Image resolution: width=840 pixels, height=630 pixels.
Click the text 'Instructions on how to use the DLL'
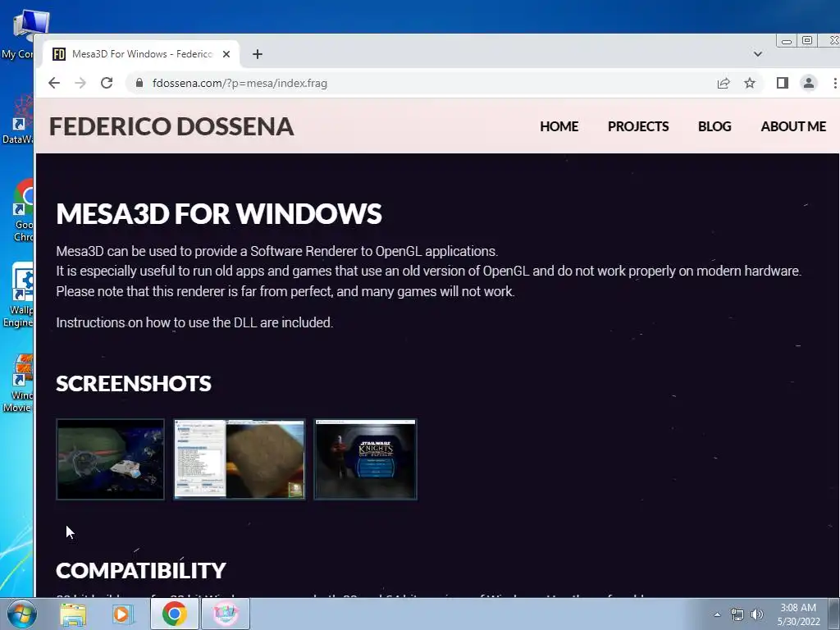click(157, 322)
